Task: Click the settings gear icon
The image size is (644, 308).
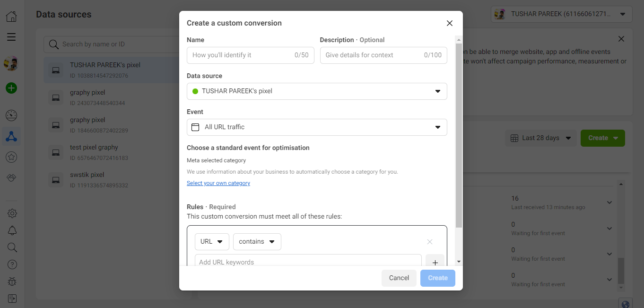Action: (x=12, y=213)
